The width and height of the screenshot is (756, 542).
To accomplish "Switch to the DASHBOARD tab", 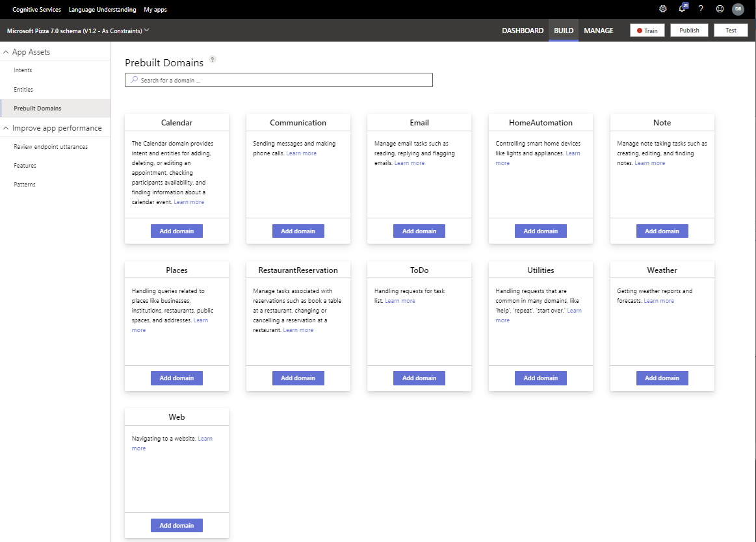I will [x=523, y=30].
